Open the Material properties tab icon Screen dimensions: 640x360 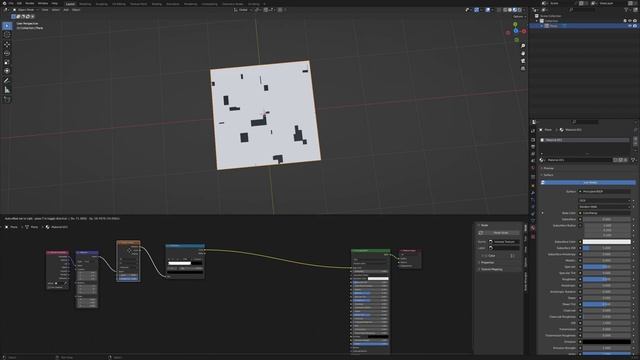coord(533,228)
